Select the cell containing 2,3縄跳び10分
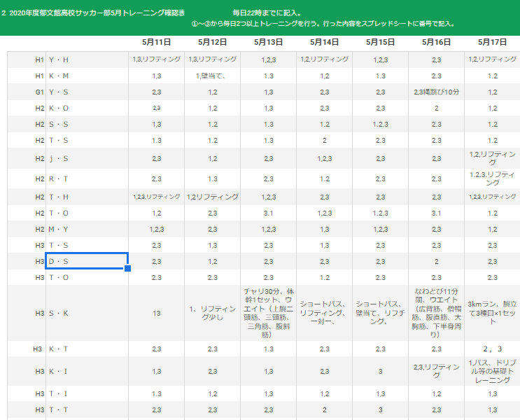 coord(436,92)
